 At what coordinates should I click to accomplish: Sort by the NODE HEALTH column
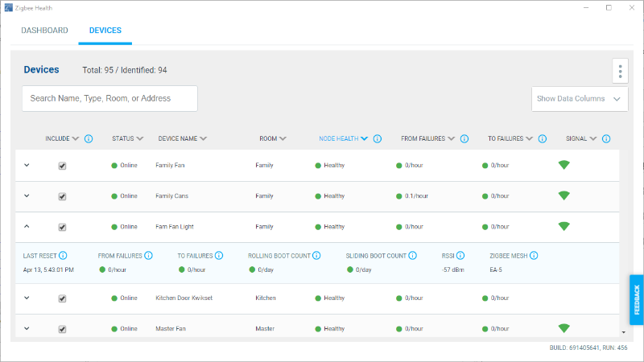pyautogui.click(x=344, y=138)
